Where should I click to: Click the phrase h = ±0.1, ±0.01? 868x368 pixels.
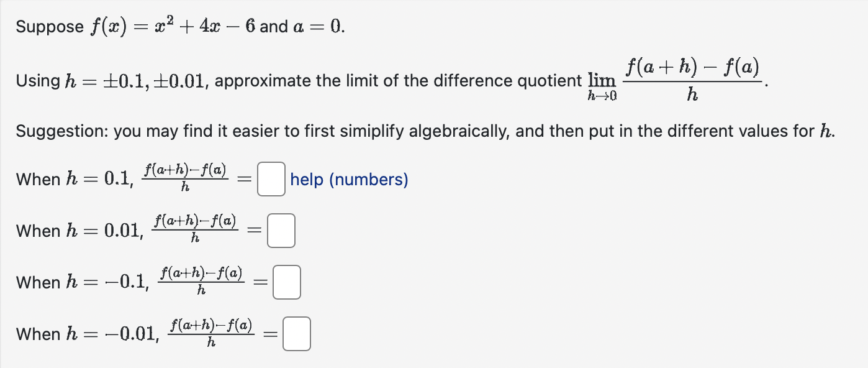[137, 80]
